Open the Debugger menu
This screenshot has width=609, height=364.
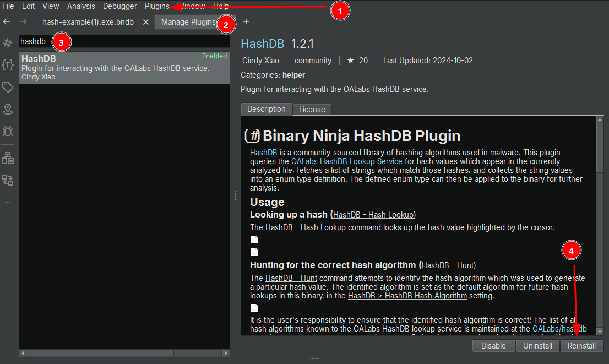pos(120,6)
